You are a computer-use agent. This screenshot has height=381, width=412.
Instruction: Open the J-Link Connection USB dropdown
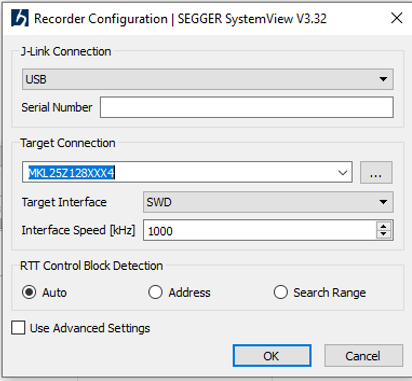point(208,79)
